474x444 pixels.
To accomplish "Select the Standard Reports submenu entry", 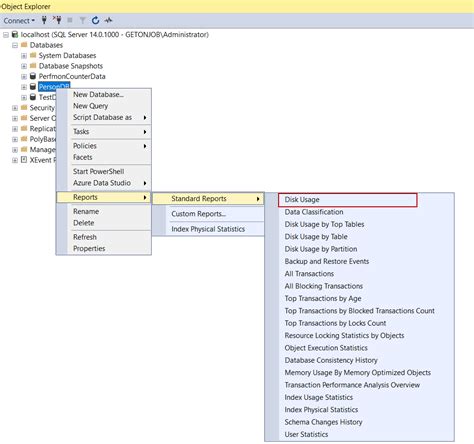I will tap(208, 199).
